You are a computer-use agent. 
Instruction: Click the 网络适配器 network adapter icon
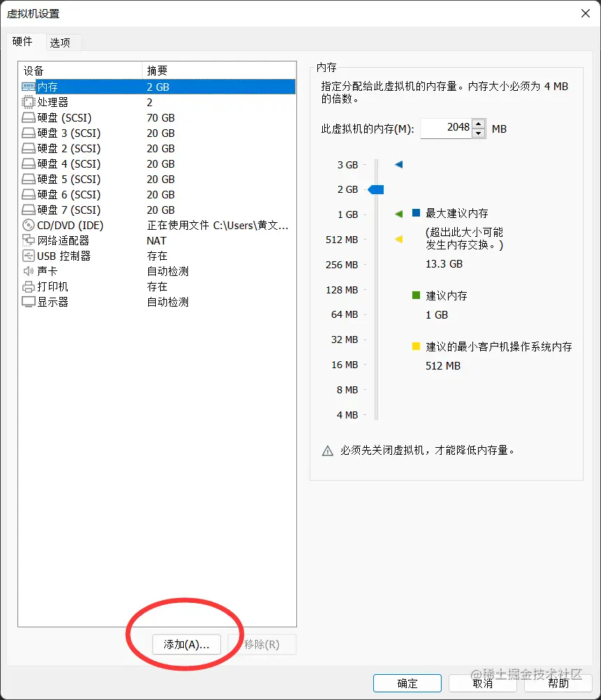tap(28, 240)
